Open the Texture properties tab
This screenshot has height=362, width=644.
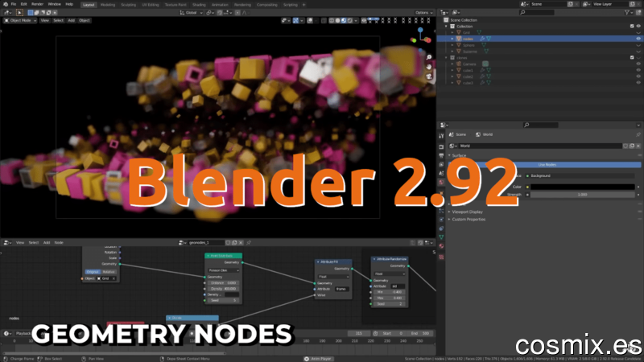(x=441, y=257)
